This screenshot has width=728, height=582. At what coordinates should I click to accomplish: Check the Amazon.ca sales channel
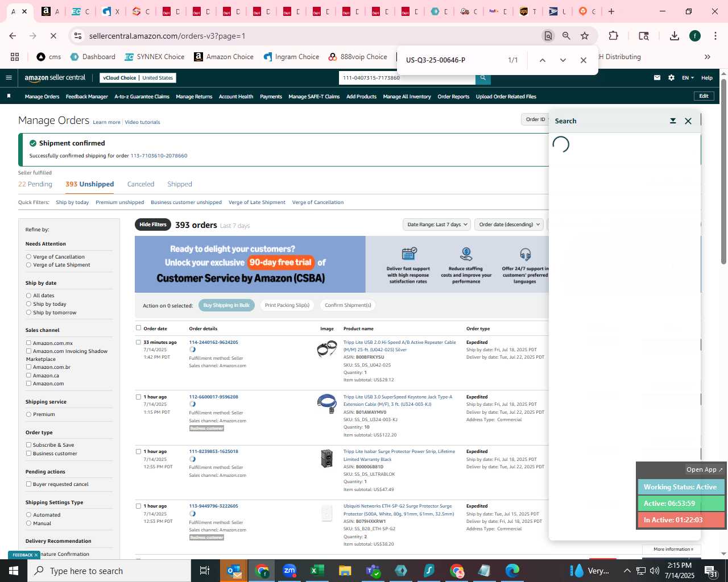(x=28, y=375)
